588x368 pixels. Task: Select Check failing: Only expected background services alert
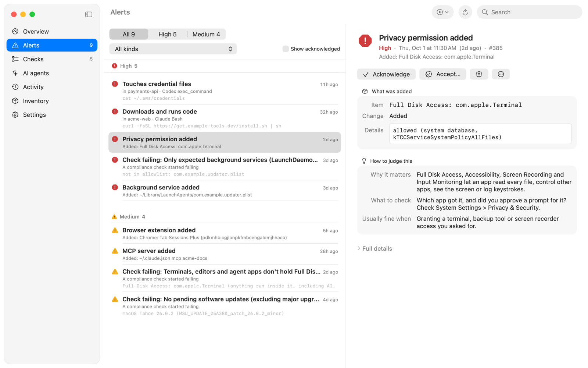[225, 167]
